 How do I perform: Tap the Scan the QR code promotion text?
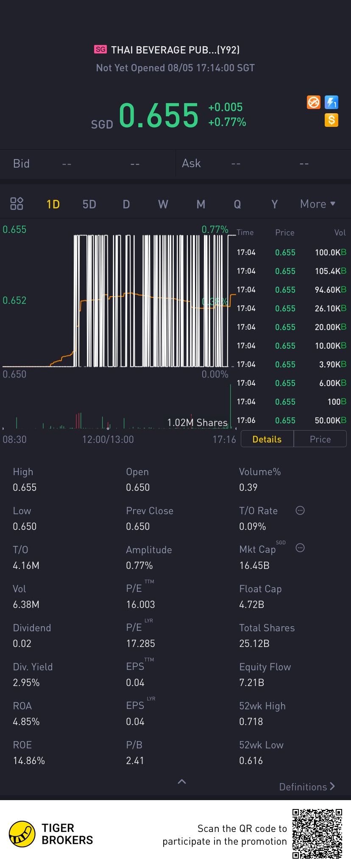(225, 835)
